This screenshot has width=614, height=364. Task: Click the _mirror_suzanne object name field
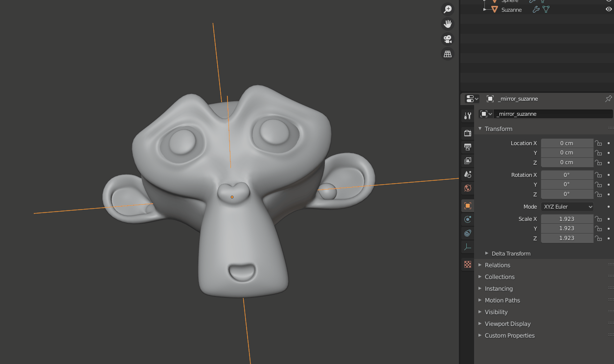point(553,114)
